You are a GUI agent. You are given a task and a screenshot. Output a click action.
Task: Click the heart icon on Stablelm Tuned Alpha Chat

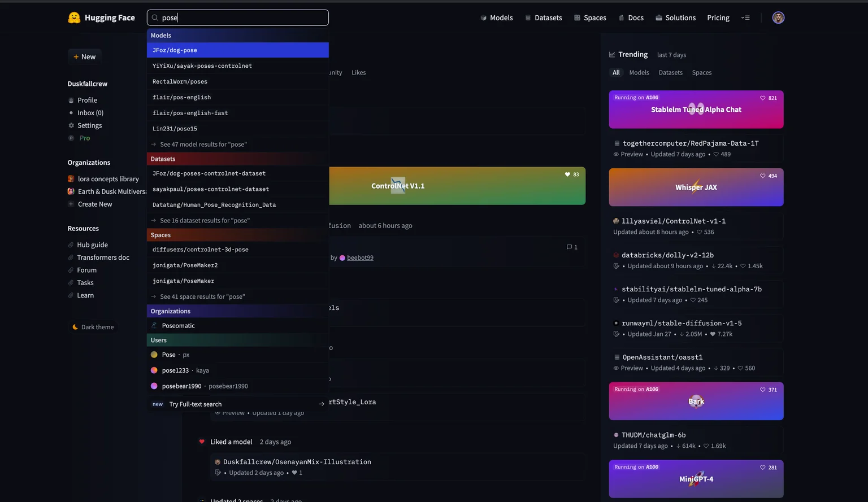(x=762, y=98)
